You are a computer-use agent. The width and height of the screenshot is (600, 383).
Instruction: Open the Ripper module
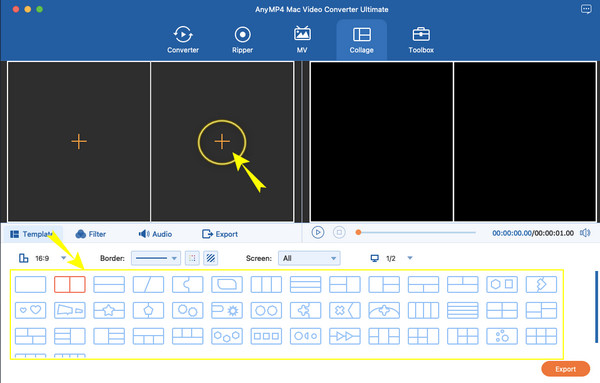pos(242,39)
